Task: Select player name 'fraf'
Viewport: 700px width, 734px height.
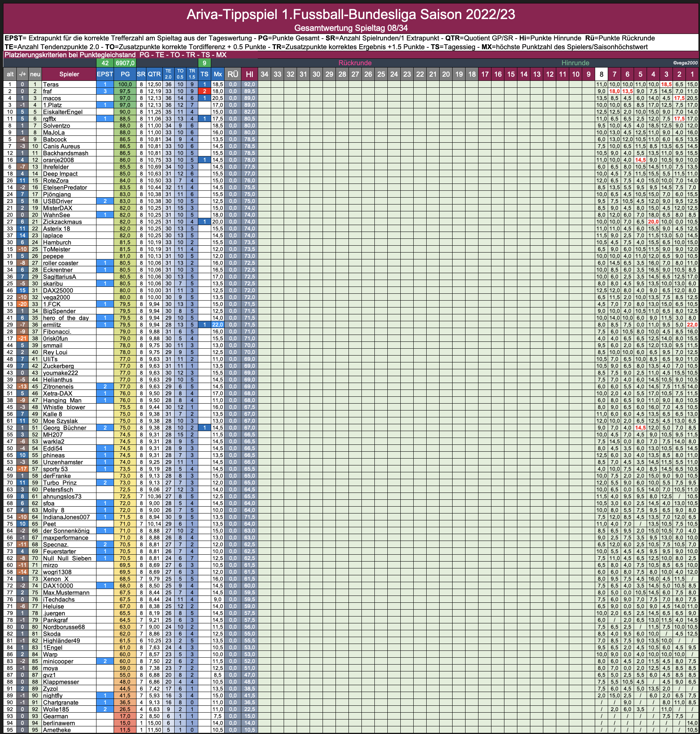Action: click(x=47, y=91)
